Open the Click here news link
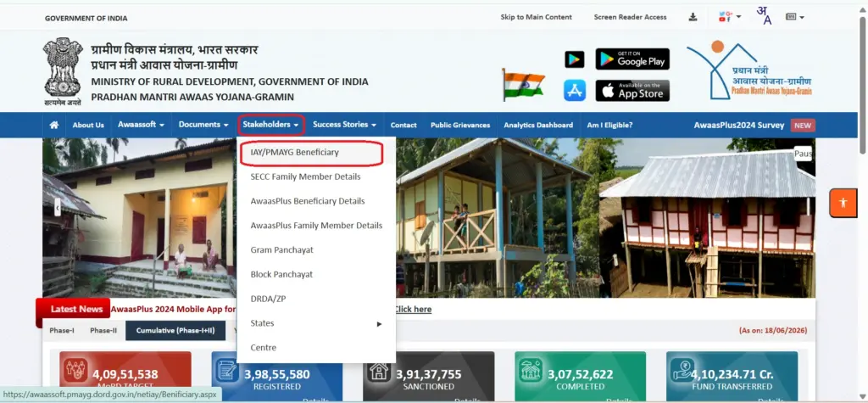This screenshot has width=868, height=403. tap(413, 310)
